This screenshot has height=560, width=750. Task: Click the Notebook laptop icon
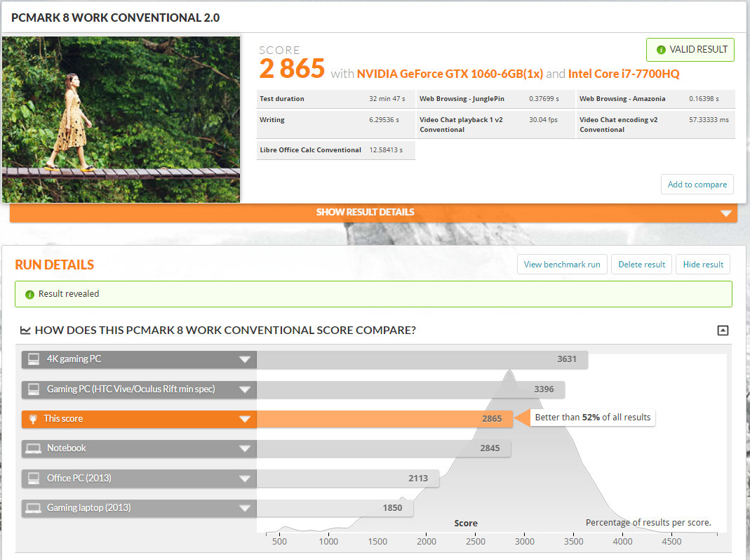pyautogui.click(x=33, y=448)
